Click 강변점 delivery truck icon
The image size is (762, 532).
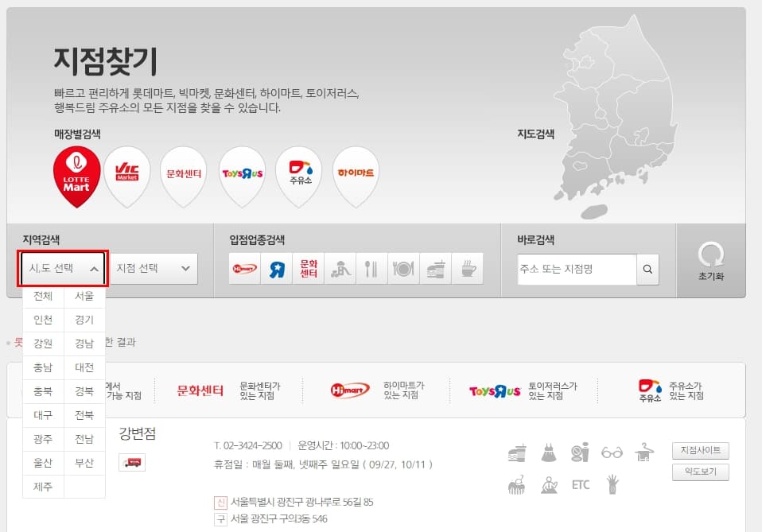(132, 463)
